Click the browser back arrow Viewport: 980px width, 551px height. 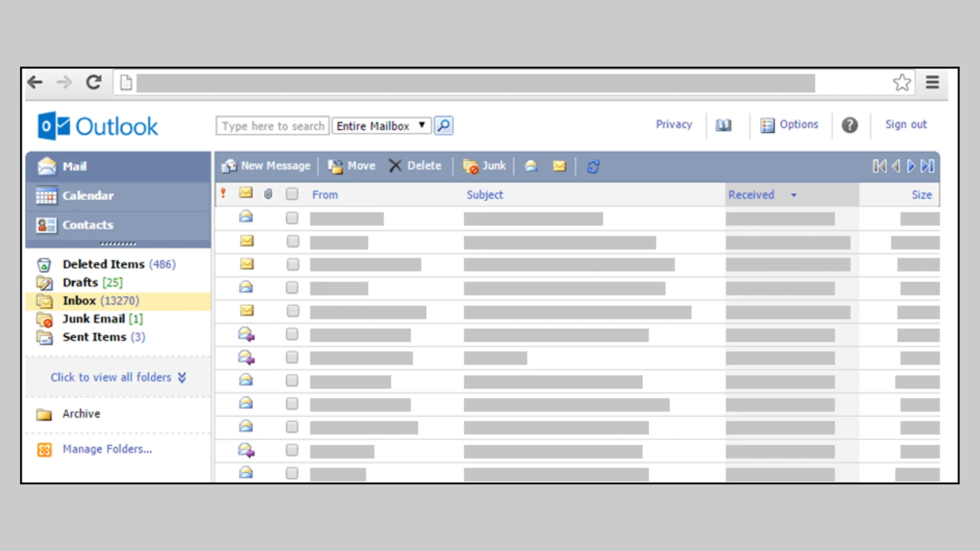(x=35, y=82)
